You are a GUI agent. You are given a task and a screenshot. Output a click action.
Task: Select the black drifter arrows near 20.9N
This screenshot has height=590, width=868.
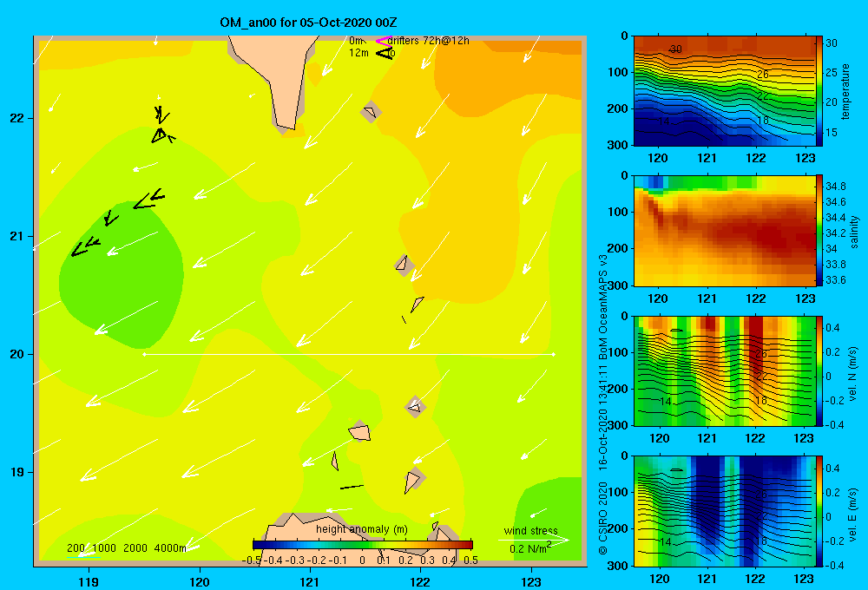85,247
